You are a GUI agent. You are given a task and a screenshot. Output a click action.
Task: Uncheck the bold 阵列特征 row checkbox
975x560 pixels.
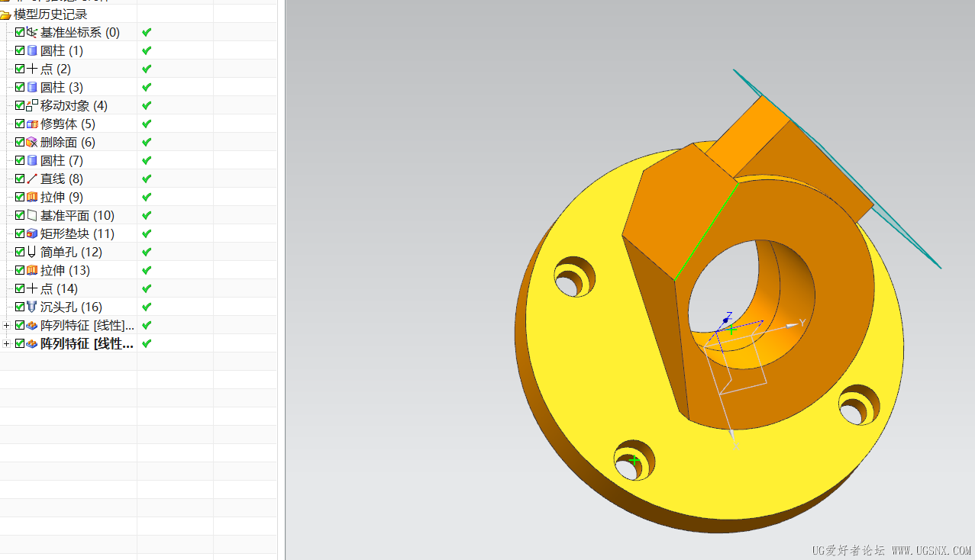(20, 343)
